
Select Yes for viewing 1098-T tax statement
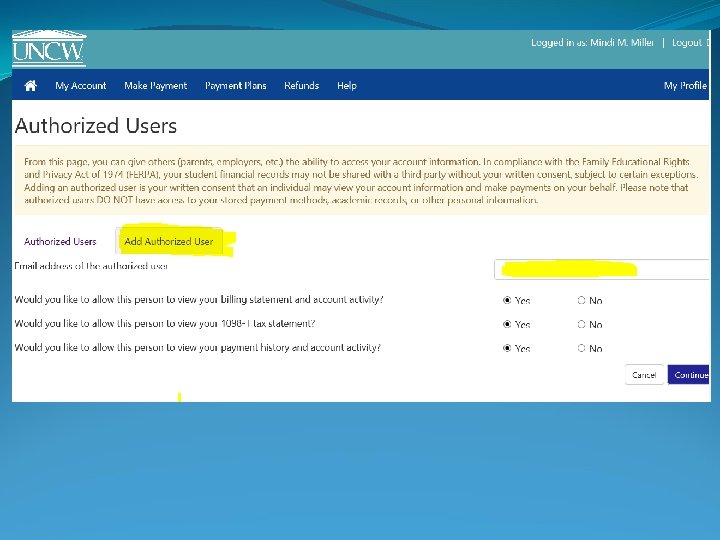point(507,324)
